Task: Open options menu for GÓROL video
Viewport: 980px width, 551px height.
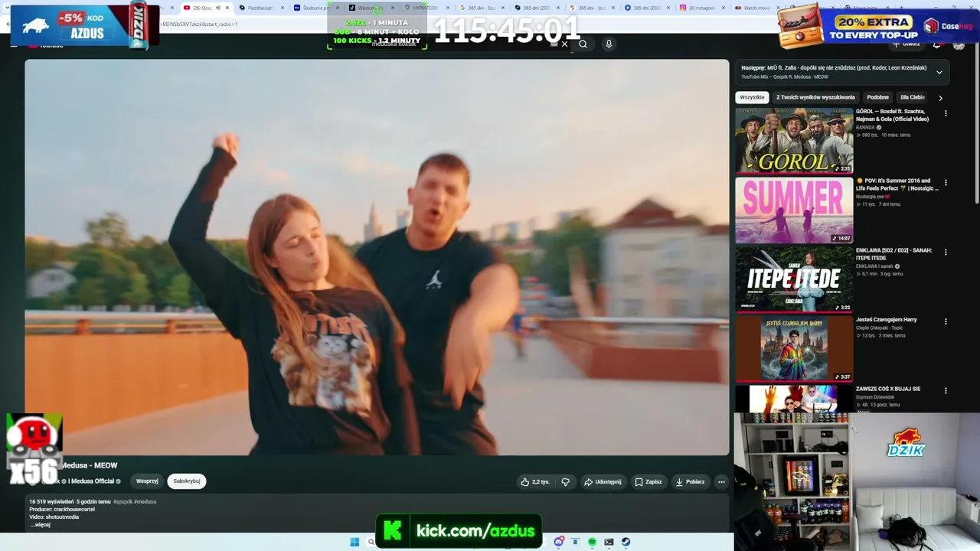Action: click(x=946, y=113)
